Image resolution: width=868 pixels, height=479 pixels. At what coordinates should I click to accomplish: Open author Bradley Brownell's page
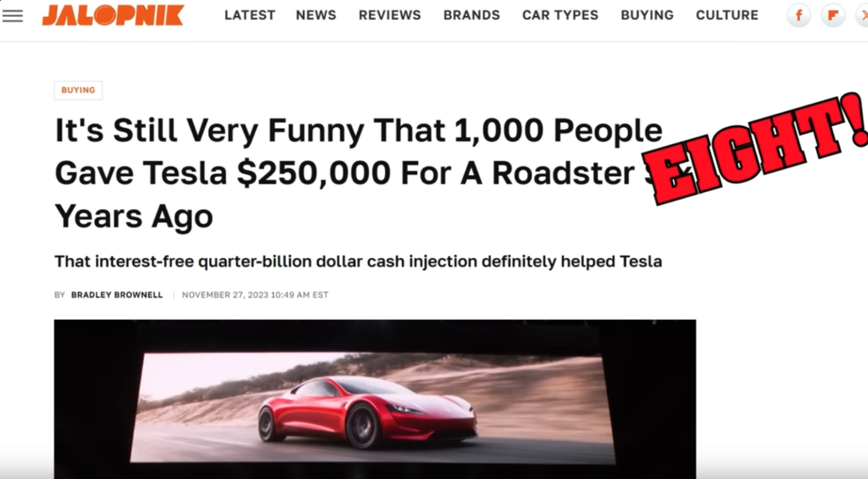click(117, 295)
